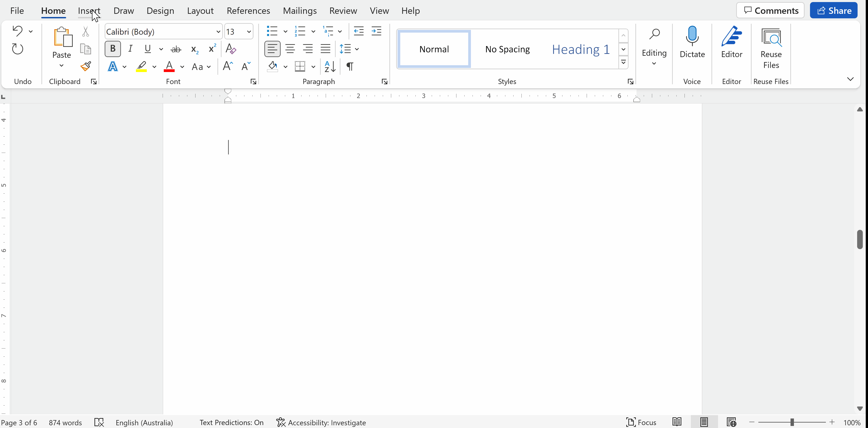Click the Clear All Formatting icon
The image size is (868, 428).
tap(231, 49)
